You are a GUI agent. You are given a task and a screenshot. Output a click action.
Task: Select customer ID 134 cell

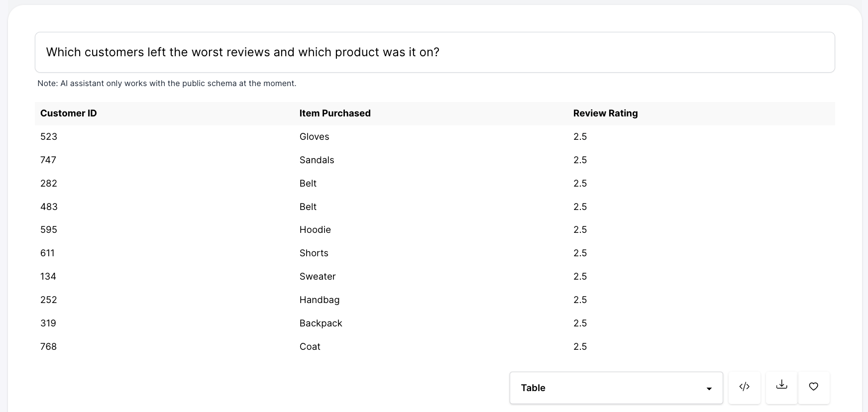coord(48,277)
